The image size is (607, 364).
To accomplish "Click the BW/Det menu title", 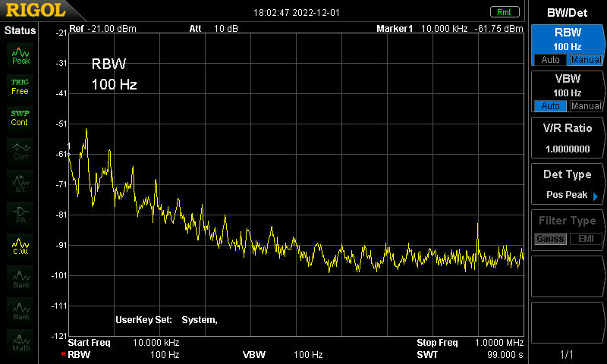I will (567, 13).
